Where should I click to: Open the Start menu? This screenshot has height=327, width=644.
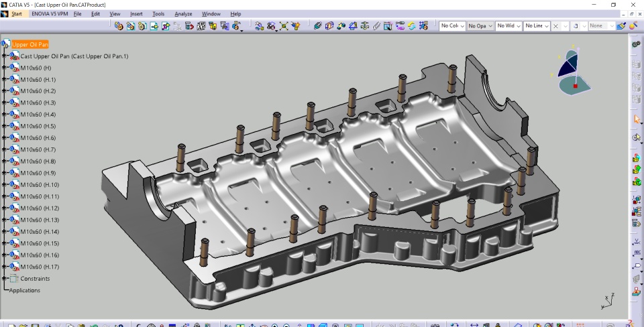[16, 13]
